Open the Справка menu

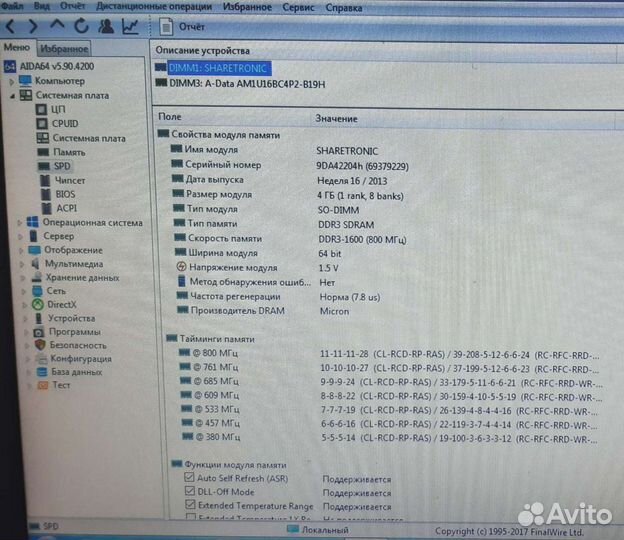point(344,8)
